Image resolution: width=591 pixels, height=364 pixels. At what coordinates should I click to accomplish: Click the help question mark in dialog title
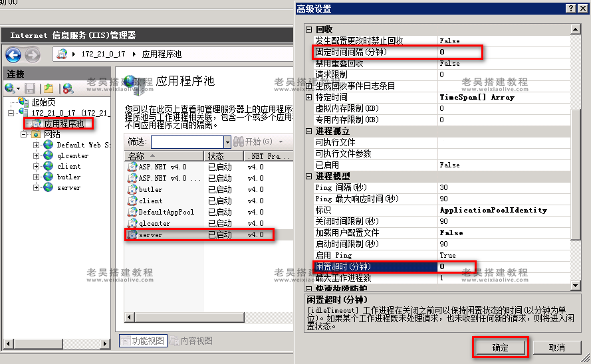point(571,8)
